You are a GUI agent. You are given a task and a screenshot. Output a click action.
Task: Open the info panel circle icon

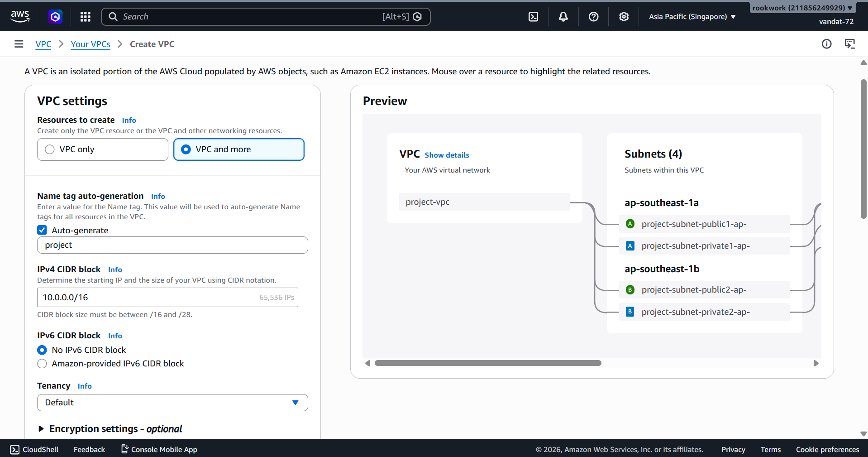click(x=827, y=44)
